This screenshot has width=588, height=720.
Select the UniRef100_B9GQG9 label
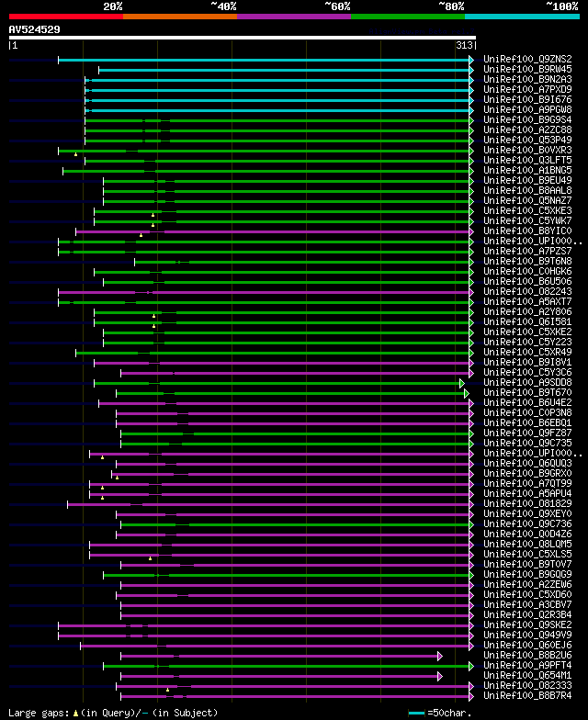(x=527, y=575)
